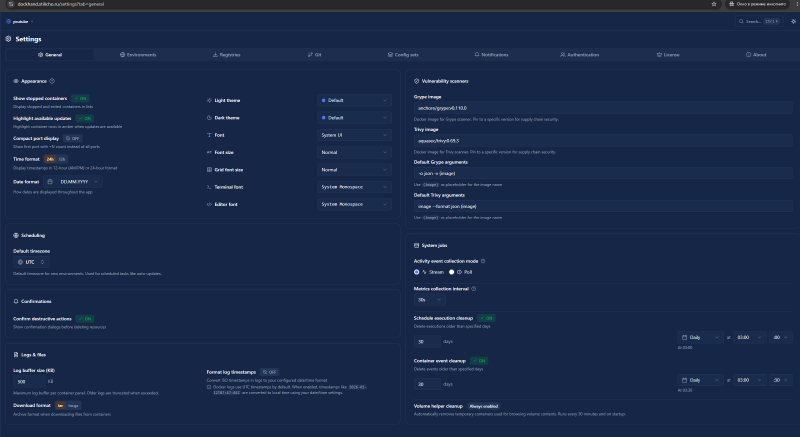Click the sun icon next to Light theme
Image resolution: width=800 pixels, height=437 pixels.
209,100
